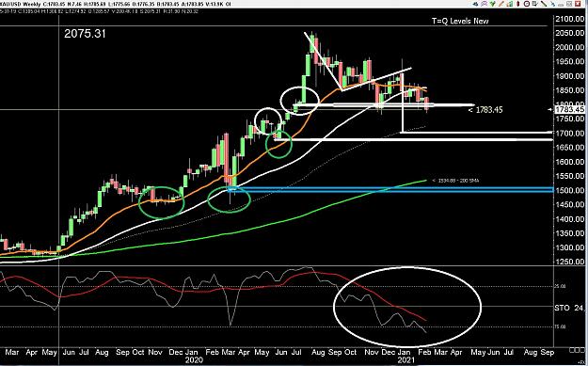Click the 1500.00 price axis label
Viewport: 588px width, 366px height.
coord(569,190)
